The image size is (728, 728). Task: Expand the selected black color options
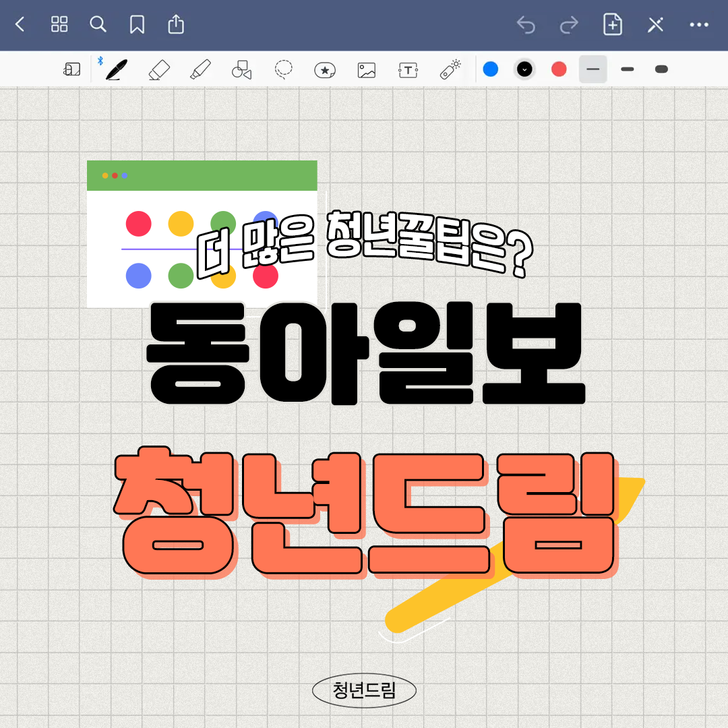524,69
